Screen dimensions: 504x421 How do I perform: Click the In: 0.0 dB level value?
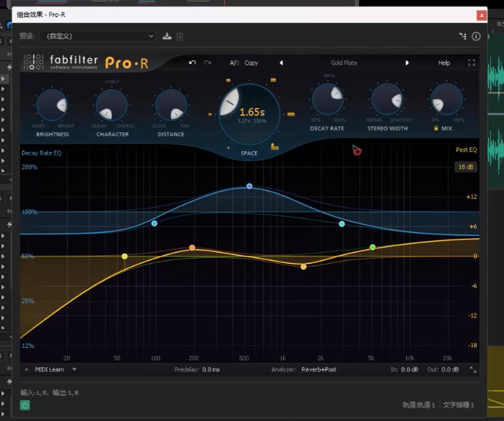409,370
